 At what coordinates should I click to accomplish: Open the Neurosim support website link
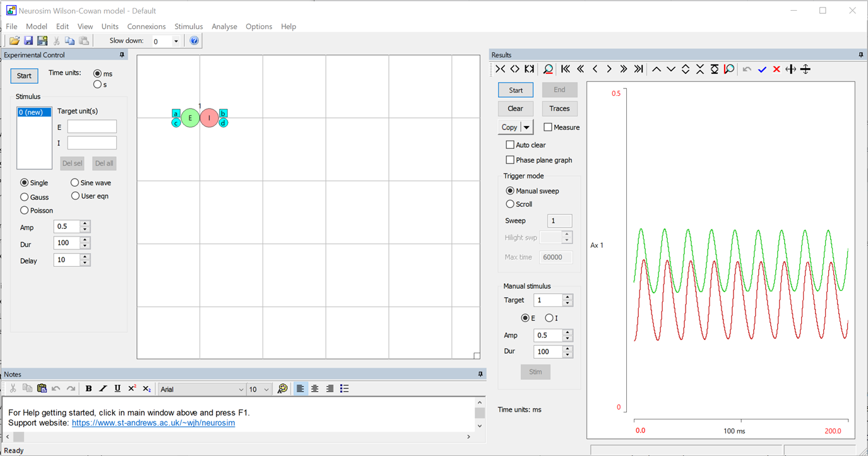coord(153,423)
